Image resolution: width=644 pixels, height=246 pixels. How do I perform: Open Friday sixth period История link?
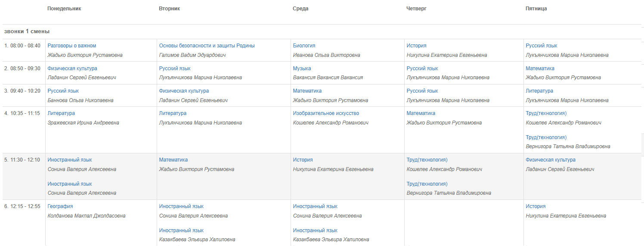[536, 206]
